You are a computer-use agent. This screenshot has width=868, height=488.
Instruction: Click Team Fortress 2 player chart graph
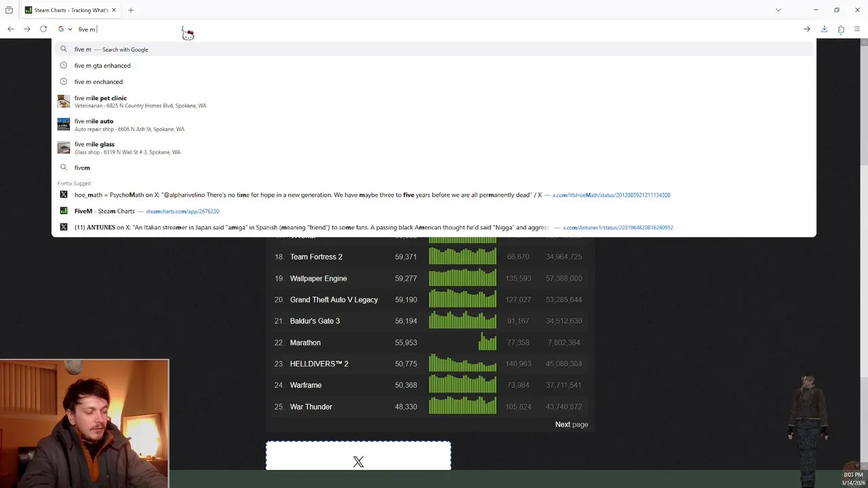coord(462,257)
